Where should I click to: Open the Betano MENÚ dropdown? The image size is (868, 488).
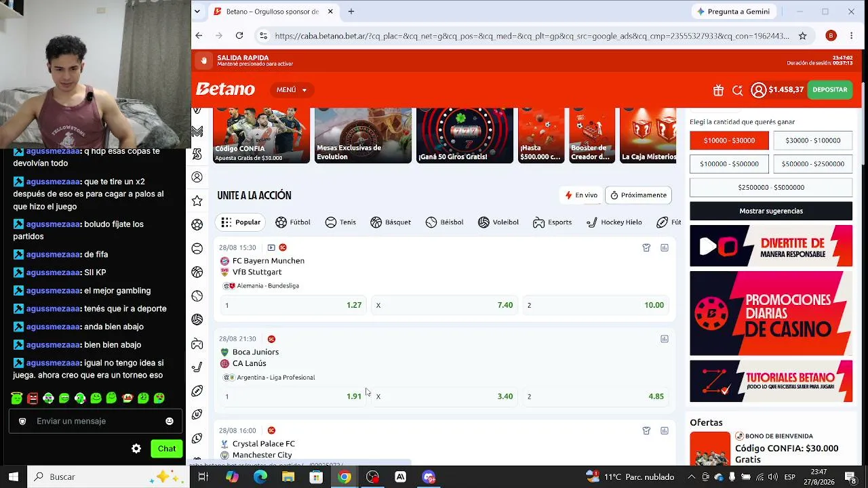(x=292, y=89)
